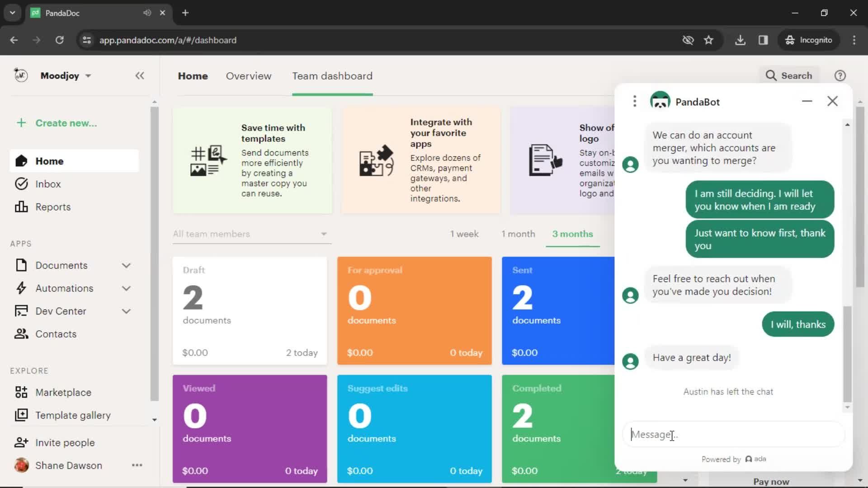Click the Documents page icon

pyautogui.click(x=21, y=265)
